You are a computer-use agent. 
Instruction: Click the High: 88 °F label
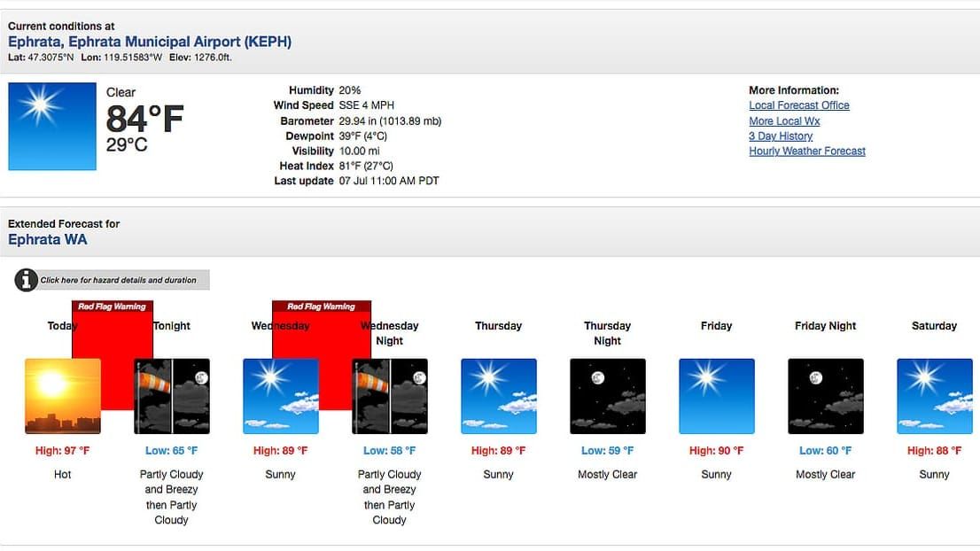[935, 450]
